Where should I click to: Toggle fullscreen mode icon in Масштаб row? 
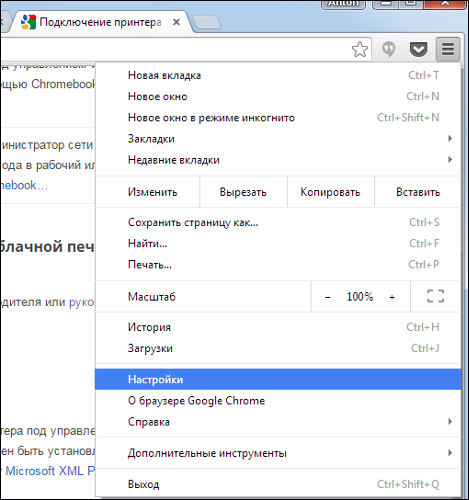435,296
